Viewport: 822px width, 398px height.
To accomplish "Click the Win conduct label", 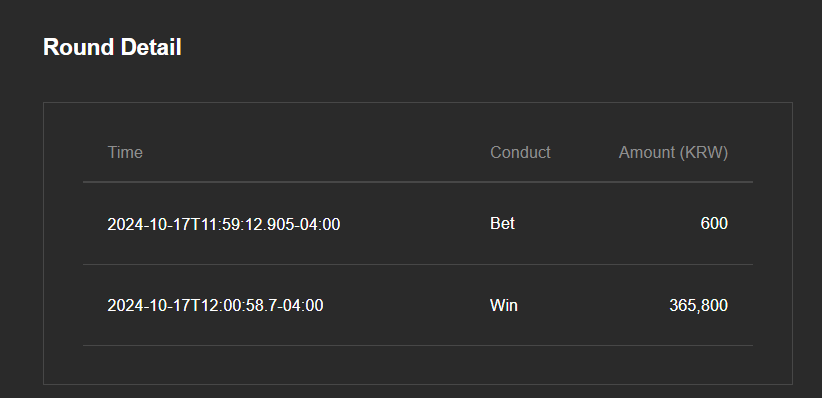I will pos(504,305).
